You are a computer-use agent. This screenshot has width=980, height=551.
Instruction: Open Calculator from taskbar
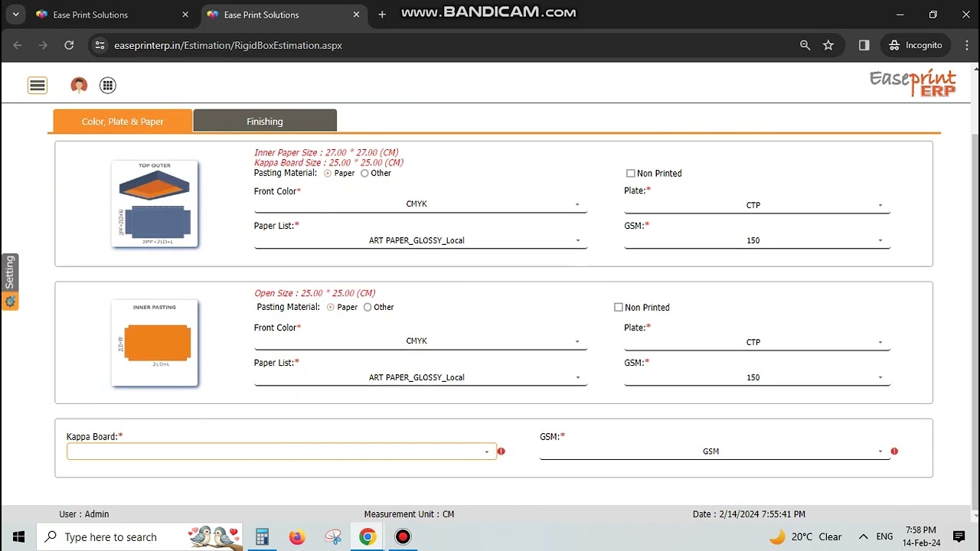[x=262, y=536]
